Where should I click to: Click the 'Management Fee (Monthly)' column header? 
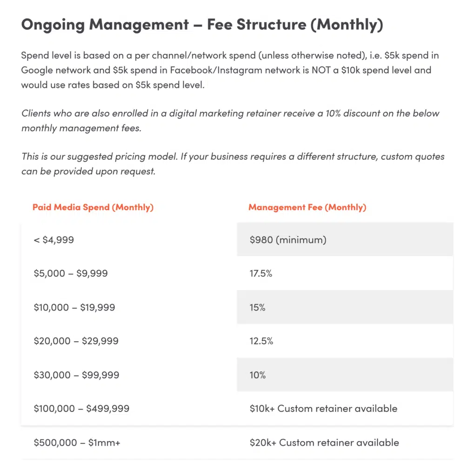pyautogui.click(x=307, y=207)
